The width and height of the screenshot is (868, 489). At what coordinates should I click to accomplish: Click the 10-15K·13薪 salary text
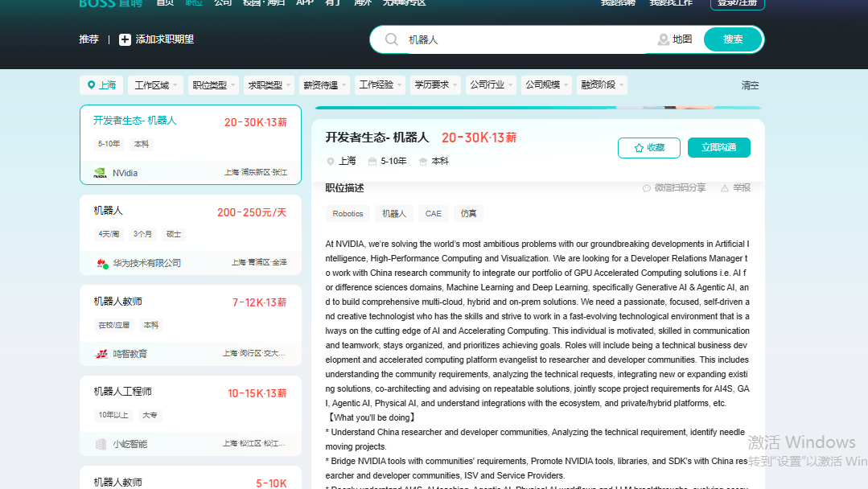(257, 393)
